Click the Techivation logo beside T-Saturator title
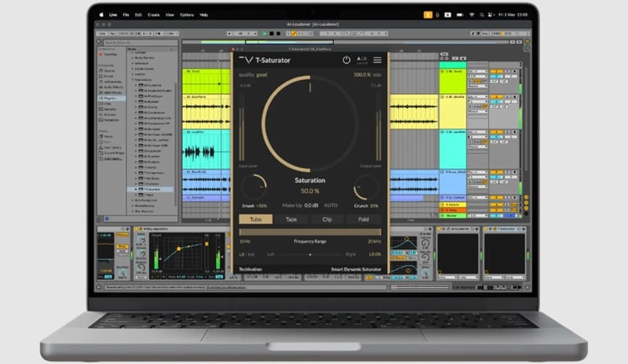This screenshot has height=364, width=628. [x=246, y=60]
